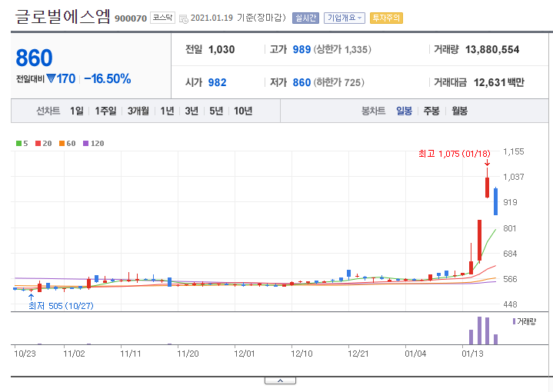Click the 최고 1,075 (01/18) high marker
The width and height of the screenshot is (553, 392).
[455, 154]
